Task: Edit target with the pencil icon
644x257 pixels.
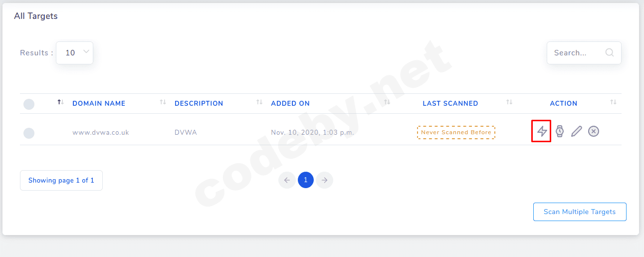Action: 577,131
